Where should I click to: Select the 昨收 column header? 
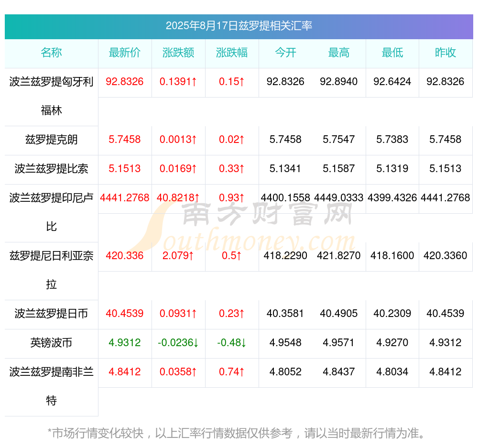click(445, 53)
